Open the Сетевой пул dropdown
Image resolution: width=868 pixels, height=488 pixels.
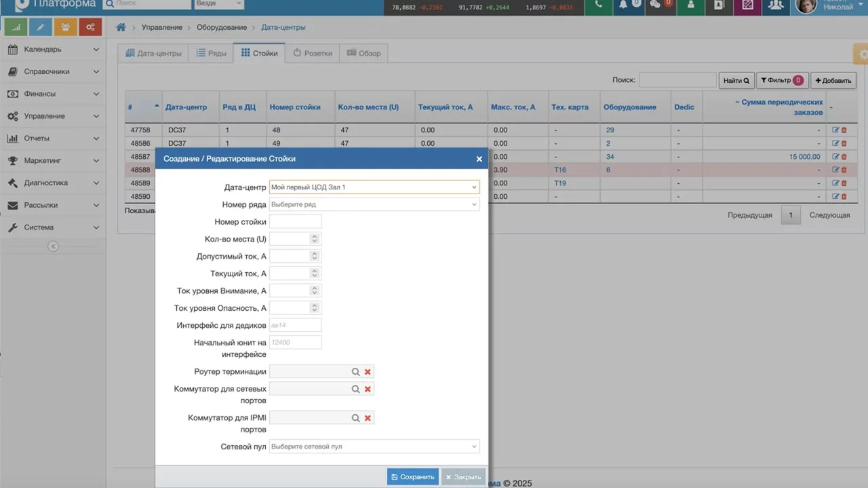374,447
